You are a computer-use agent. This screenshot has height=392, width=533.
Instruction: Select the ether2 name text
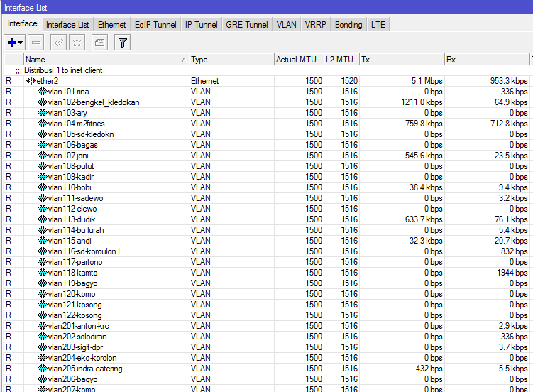click(x=48, y=81)
